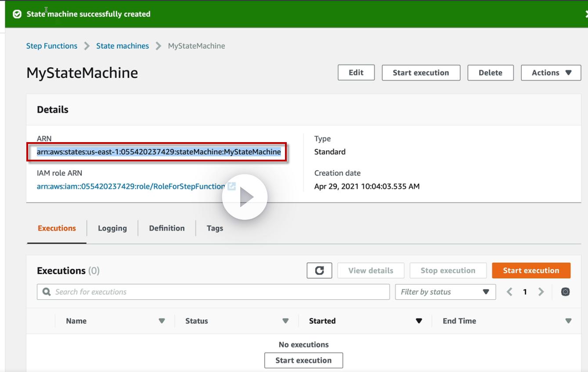
Task: Click the disabled View details button
Action: click(371, 271)
